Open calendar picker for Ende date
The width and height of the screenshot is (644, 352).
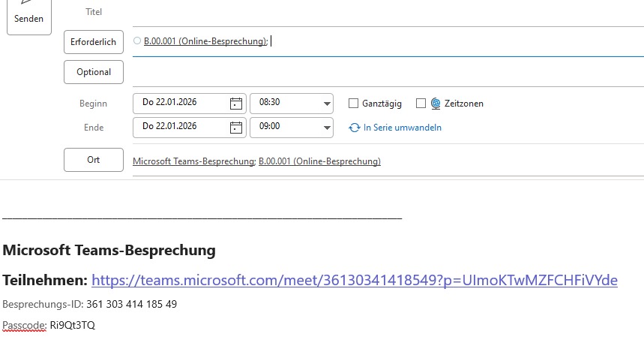click(236, 127)
